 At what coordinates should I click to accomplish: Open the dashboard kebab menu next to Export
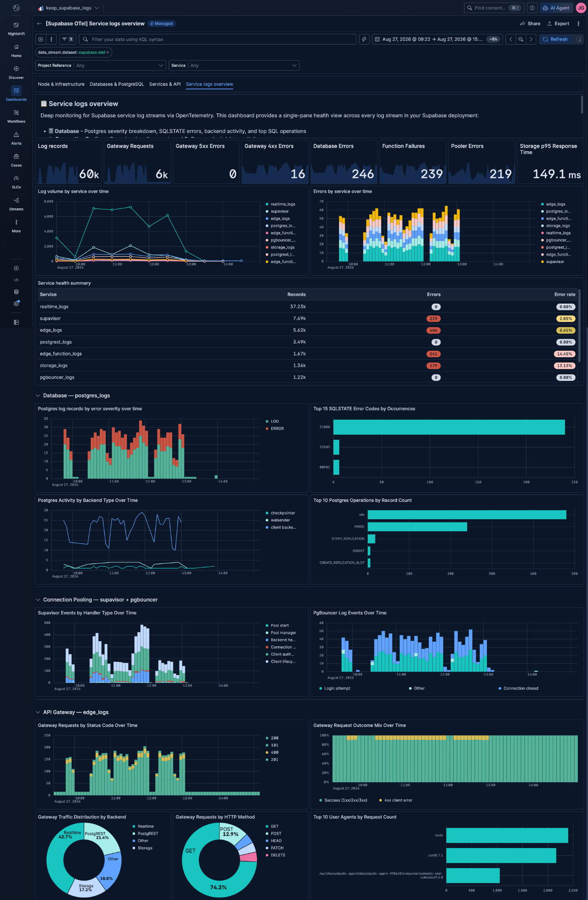[578, 24]
